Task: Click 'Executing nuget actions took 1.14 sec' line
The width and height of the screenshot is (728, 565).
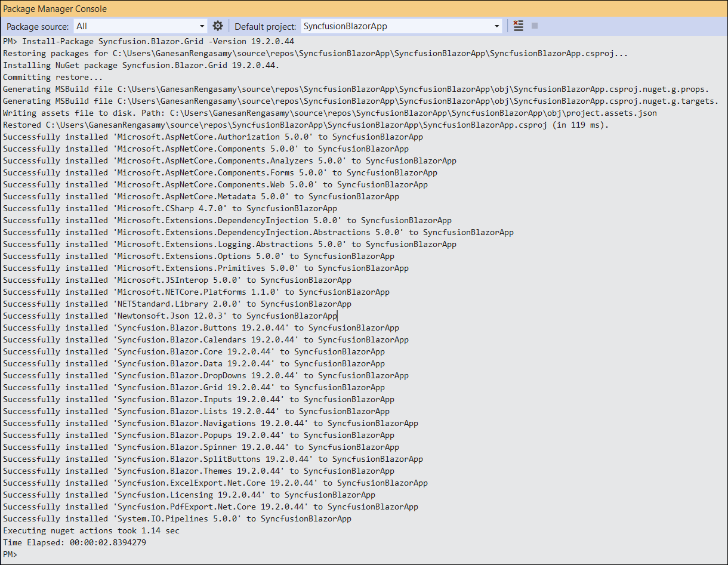Action: (91, 530)
